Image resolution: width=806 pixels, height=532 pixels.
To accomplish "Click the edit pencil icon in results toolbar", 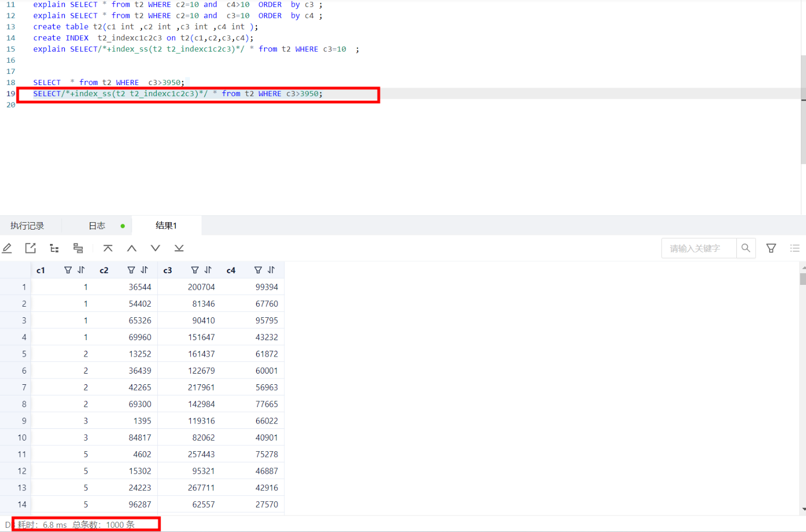I will coord(7,248).
